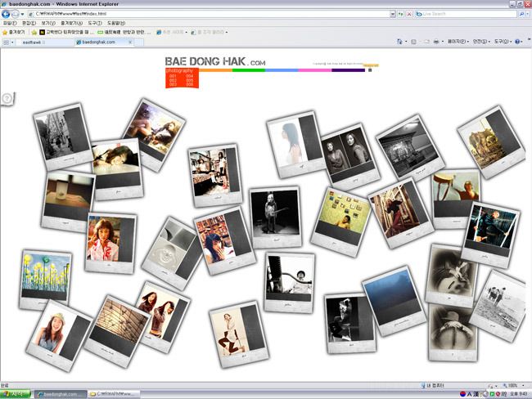Open the 파일(F) menu
Screen dimensions: 532x399
tap(10, 23)
